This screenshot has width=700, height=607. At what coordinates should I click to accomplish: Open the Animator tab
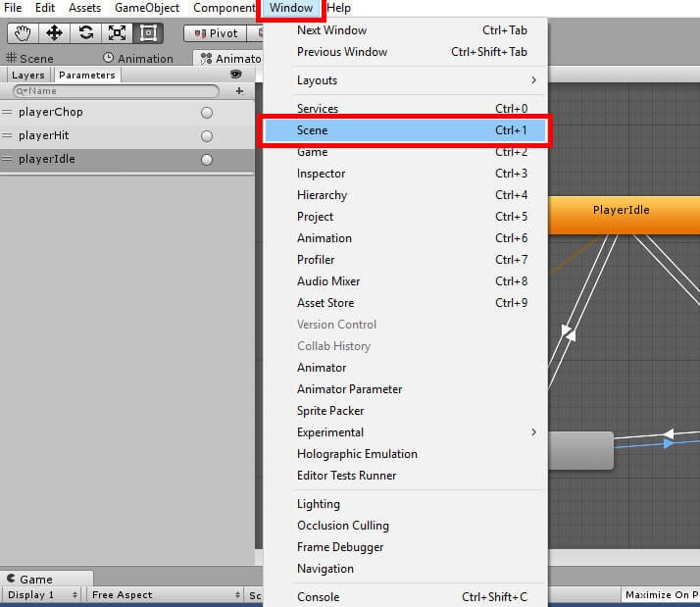pyautogui.click(x=230, y=59)
